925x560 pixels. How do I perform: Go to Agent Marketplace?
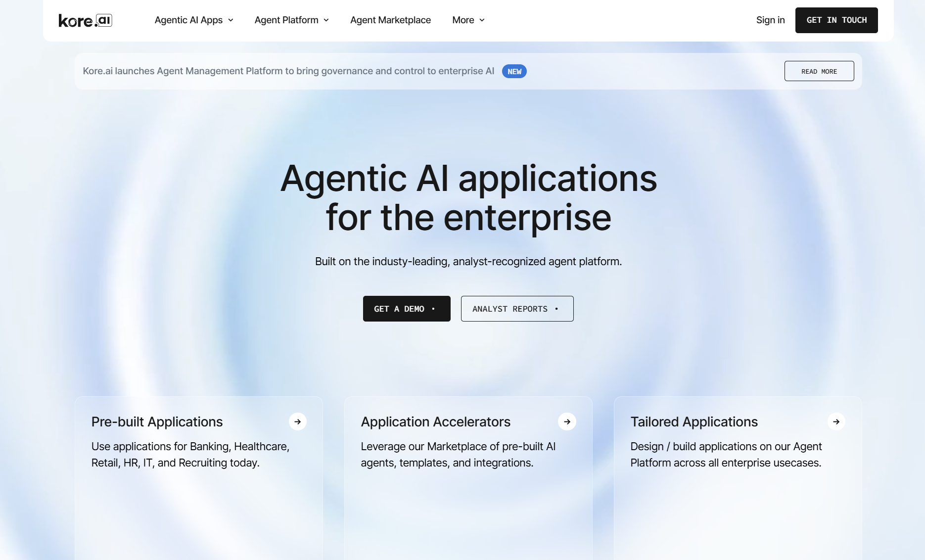(x=390, y=20)
